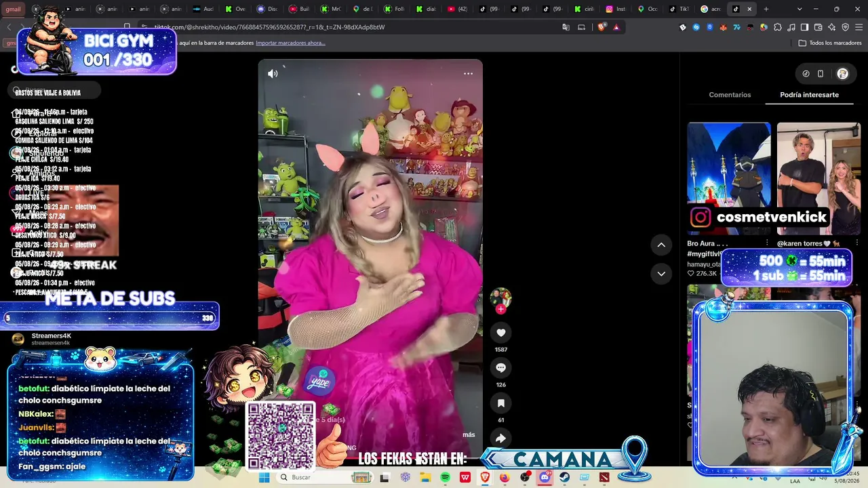
Task: Switch to the Instagram "Inst" tab
Action: click(615, 9)
